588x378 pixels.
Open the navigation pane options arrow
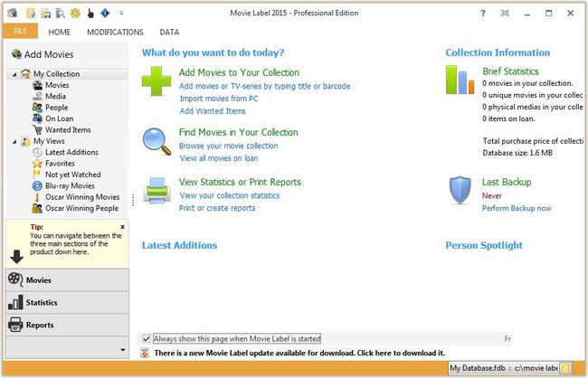tap(123, 349)
